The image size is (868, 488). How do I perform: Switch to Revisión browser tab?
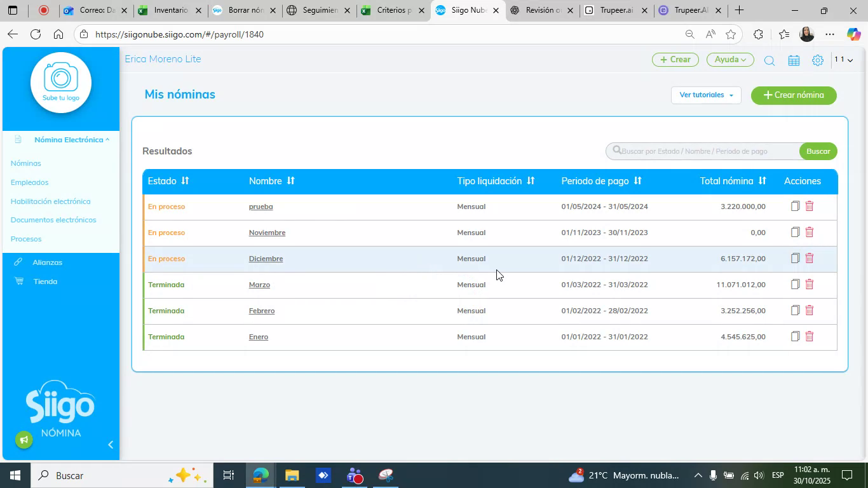click(x=543, y=10)
